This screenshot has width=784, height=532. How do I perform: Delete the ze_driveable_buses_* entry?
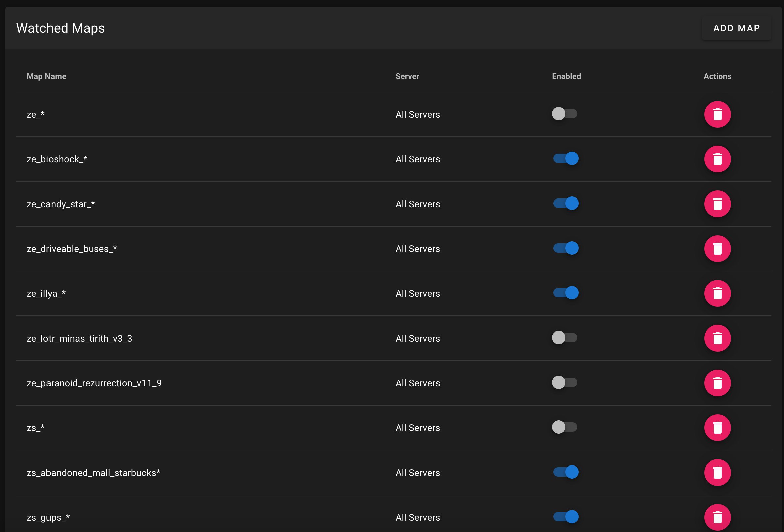717,249
